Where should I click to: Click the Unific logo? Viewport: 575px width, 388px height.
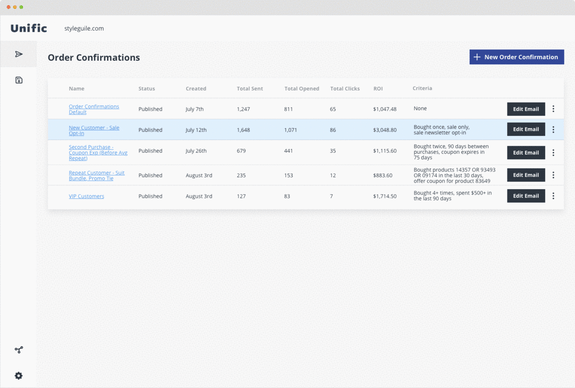tap(29, 28)
